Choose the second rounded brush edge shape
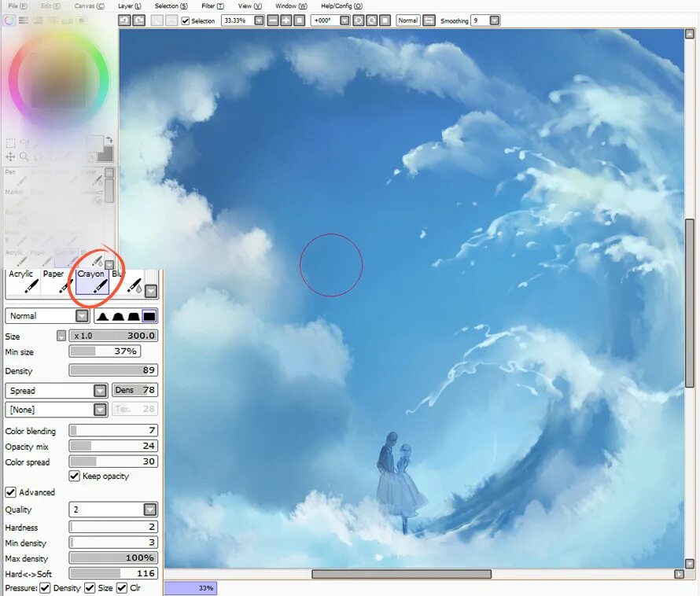 (x=118, y=316)
